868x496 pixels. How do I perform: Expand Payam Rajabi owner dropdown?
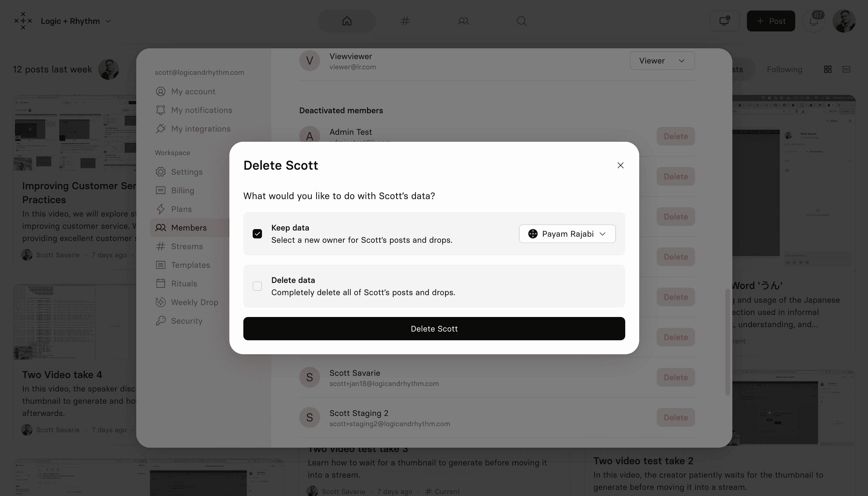(568, 234)
